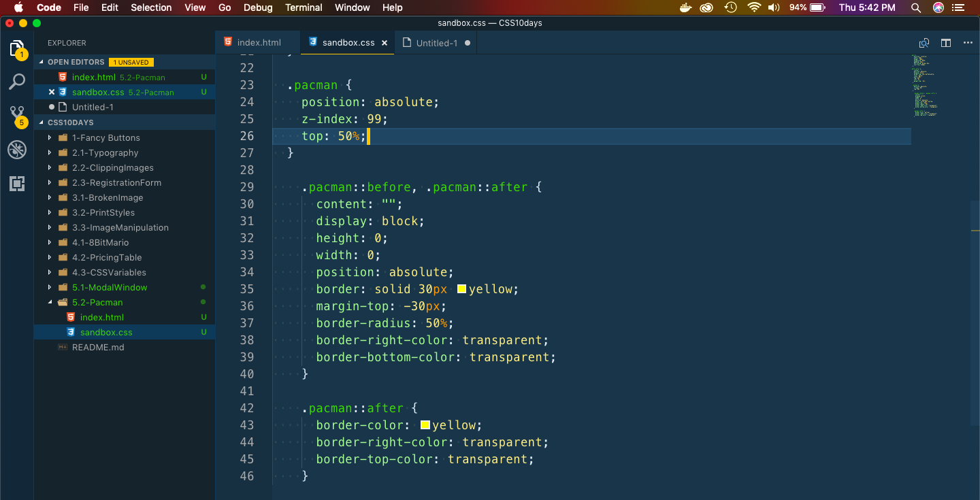Screen dimensions: 980x500
Task: Expand the 3.3-ImageManipulation folder
Action: 49,227
